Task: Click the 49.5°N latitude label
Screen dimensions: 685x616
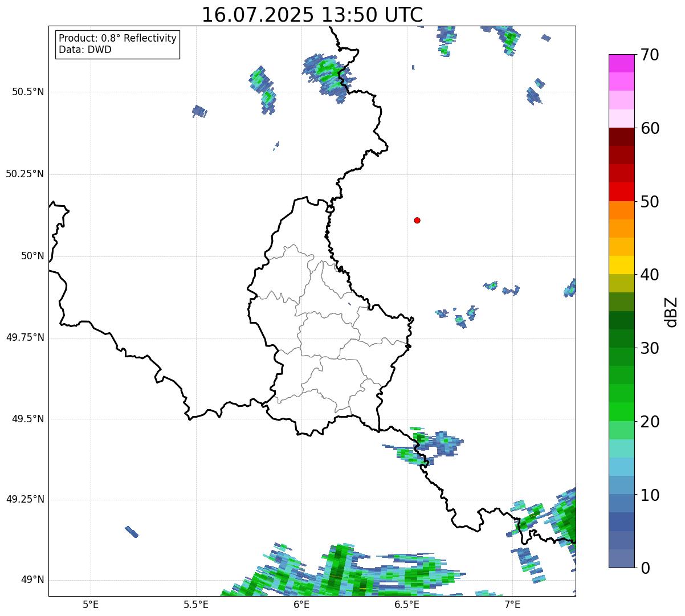Action: click(x=27, y=419)
